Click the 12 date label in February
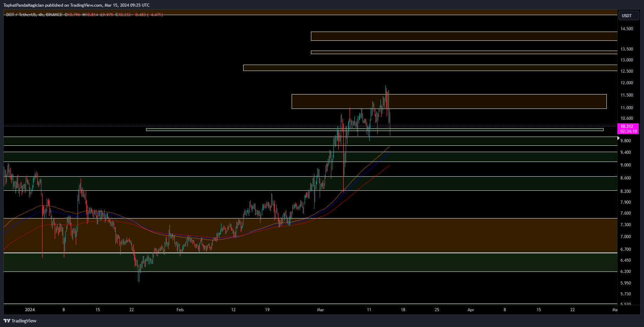The width and height of the screenshot is (644, 327). click(233, 310)
